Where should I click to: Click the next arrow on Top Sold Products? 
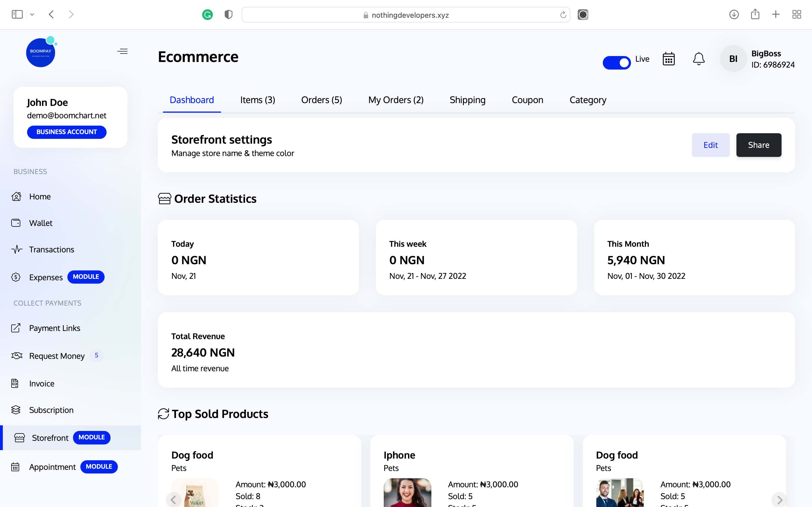(x=778, y=499)
